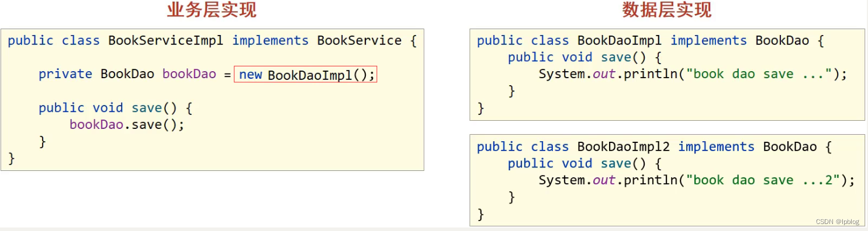Click the line 'public class BookDaoImpl implements BookDao {'

[x=650, y=41]
